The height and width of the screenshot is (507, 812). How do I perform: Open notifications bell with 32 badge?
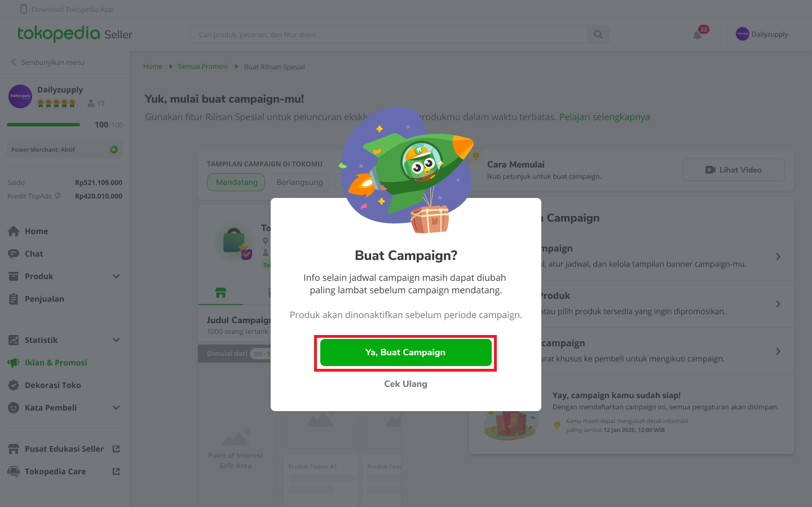tap(698, 35)
